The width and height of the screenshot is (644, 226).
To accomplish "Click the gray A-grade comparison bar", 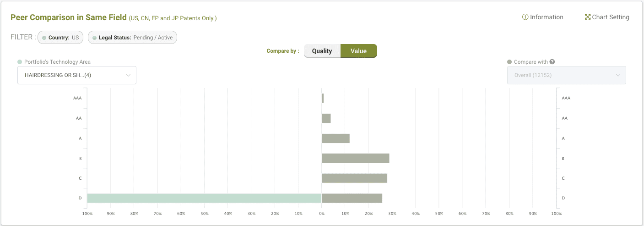I will coord(336,138).
